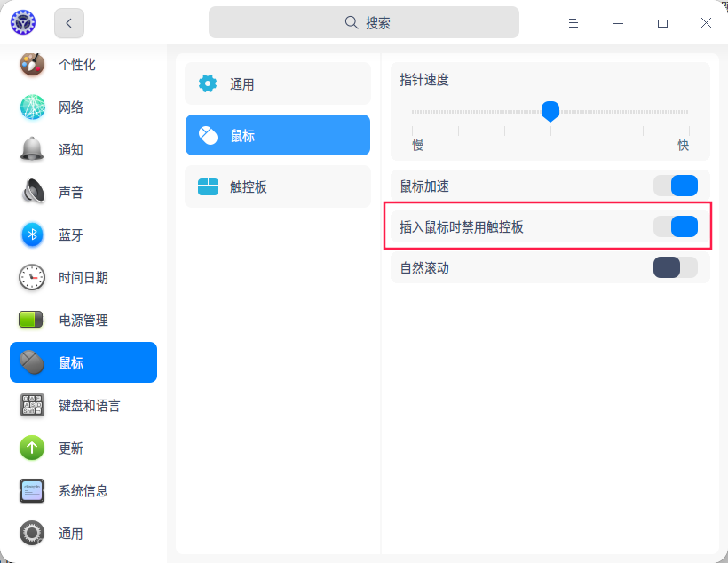
Task: Switch to 通用 tab in middle panel
Action: click(x=278, y=83)
